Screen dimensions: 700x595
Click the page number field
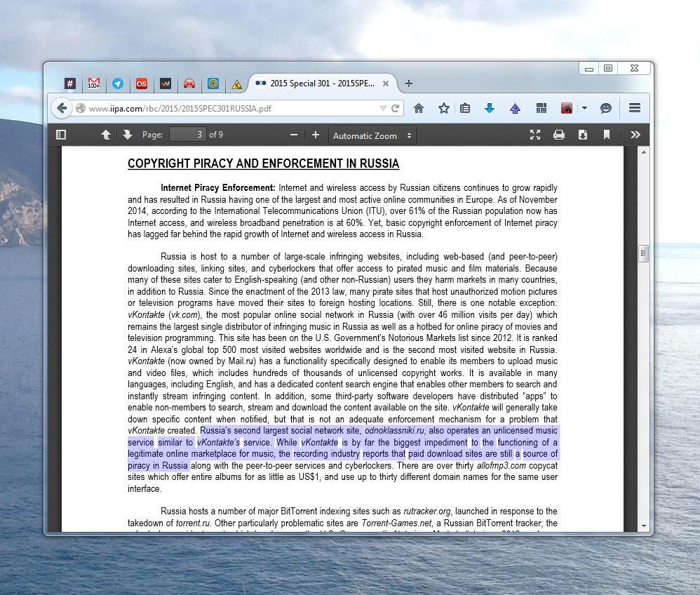[x=187, y=135]
